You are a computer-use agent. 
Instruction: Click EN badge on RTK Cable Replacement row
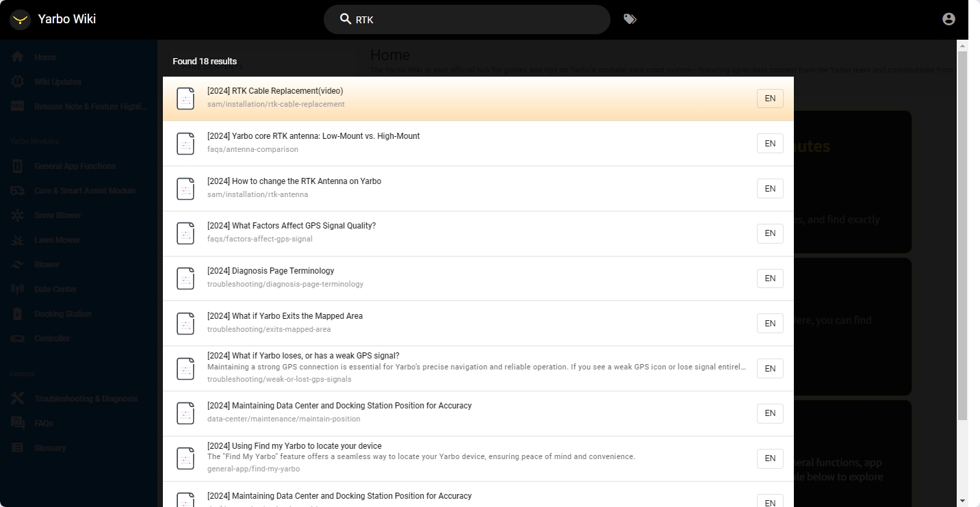tap(770, 99)
